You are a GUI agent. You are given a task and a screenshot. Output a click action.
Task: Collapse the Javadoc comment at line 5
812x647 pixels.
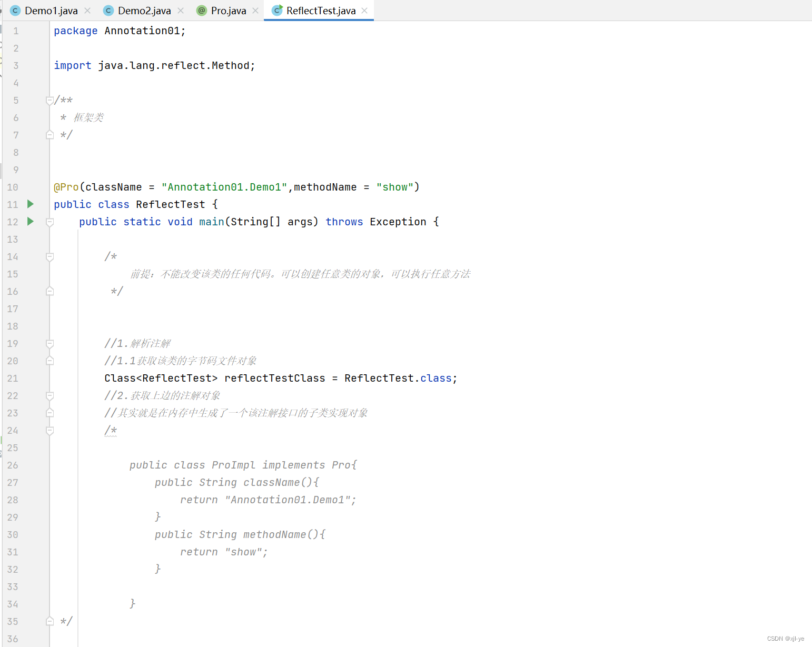(49, 100)
